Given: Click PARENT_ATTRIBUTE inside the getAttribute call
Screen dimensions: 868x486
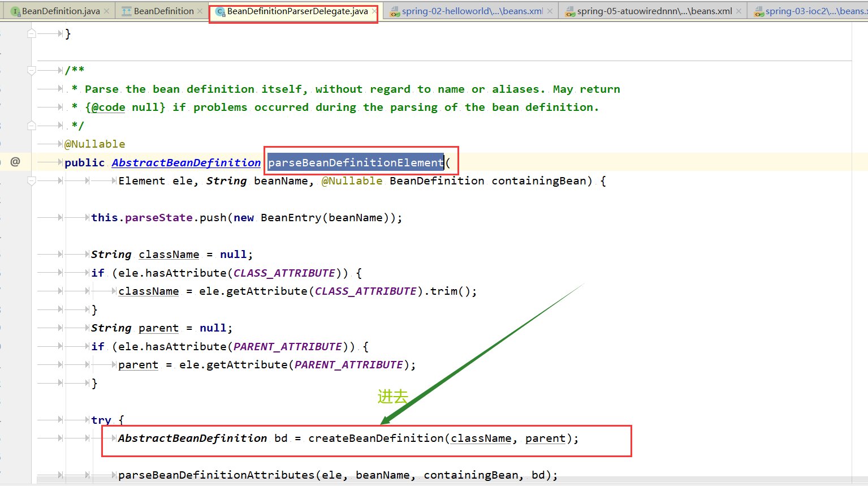Looking at the screenshot, I should pyautogui.click(x=348, y=364).
